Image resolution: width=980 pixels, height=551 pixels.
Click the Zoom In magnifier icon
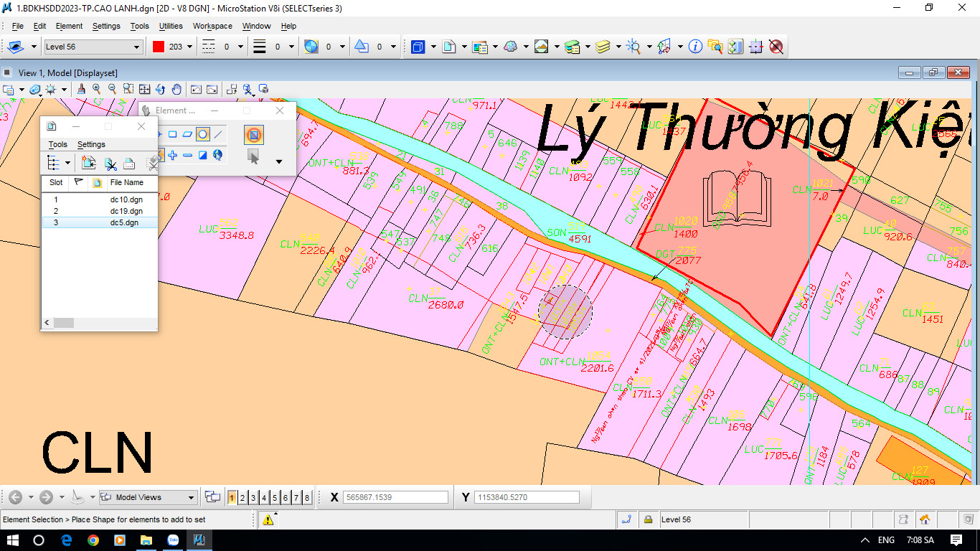[x=97, y=90]
